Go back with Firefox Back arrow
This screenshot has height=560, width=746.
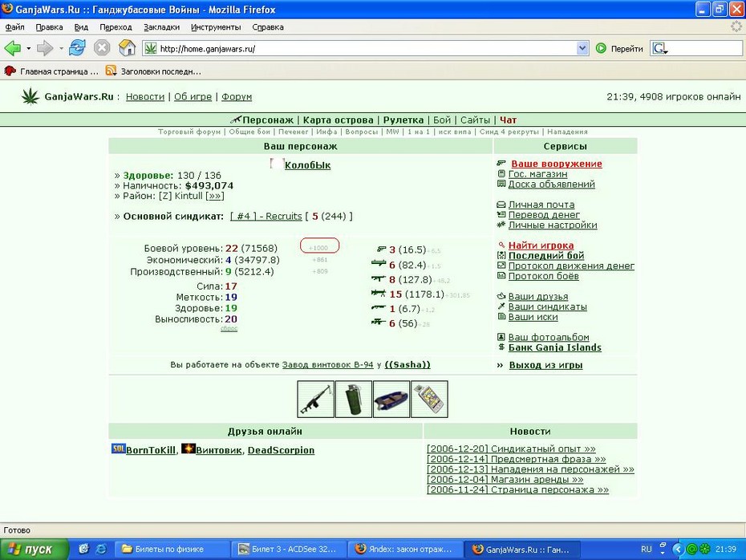pyautogui.click(x=12, y=48)
